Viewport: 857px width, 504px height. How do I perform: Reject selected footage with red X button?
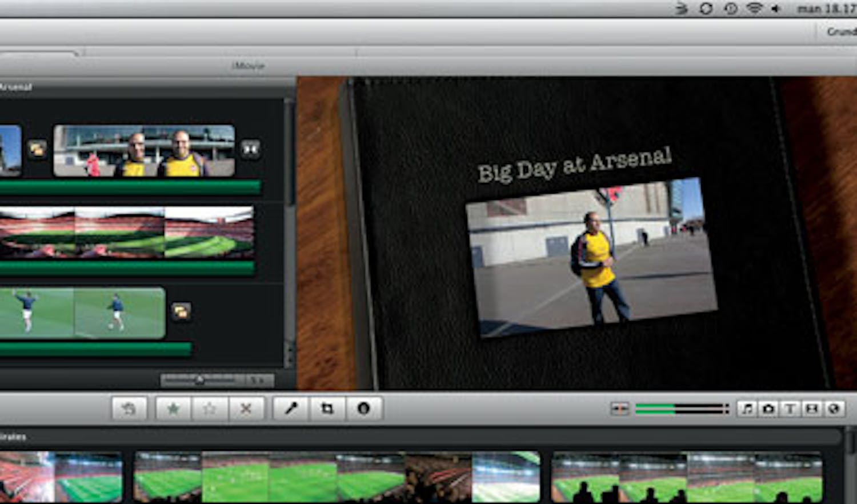point(246,409)
